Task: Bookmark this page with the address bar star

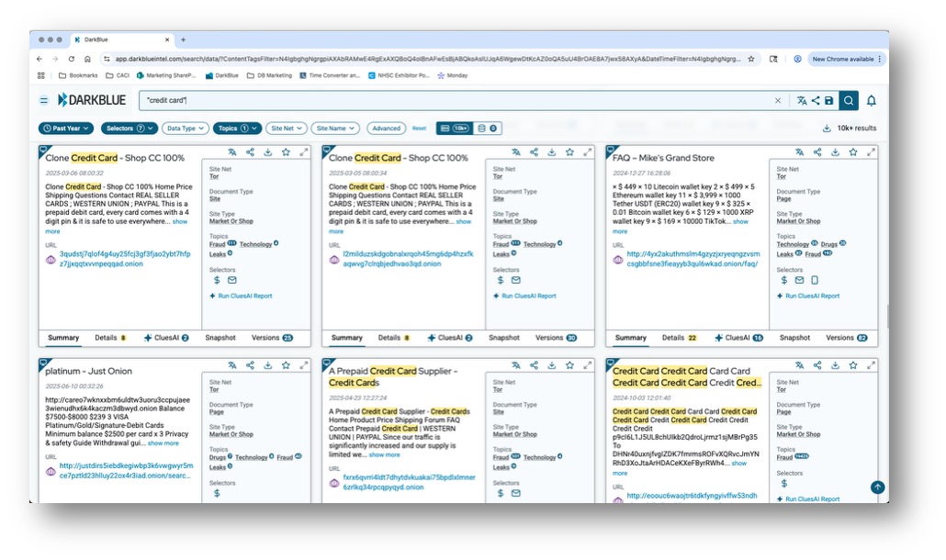Action: point(751,59)
